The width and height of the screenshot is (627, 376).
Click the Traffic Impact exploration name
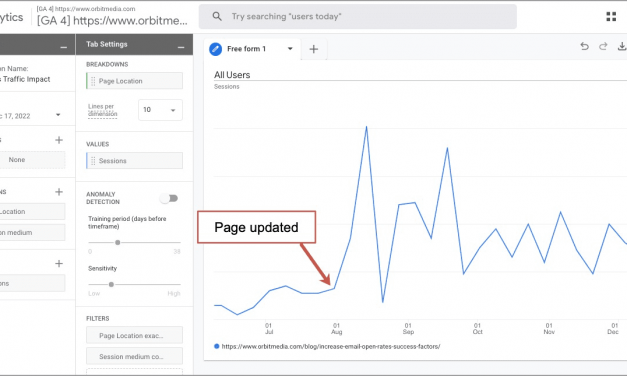25,79
